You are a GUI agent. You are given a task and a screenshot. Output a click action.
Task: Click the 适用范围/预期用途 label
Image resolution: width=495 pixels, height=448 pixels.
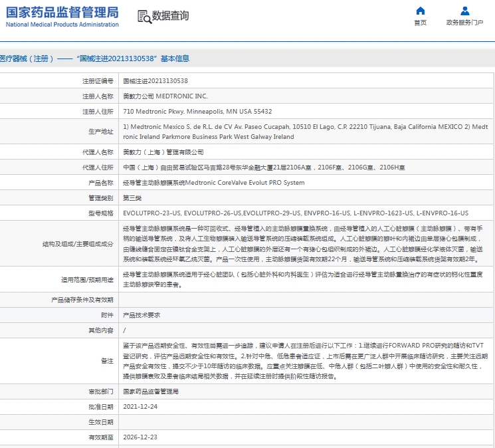coord(87,280)
